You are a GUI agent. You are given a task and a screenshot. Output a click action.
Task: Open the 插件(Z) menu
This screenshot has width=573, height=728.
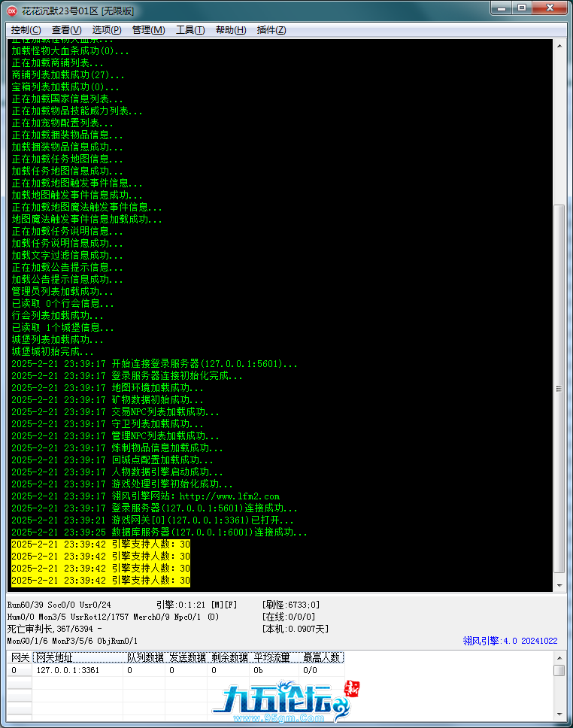(271, 30)
